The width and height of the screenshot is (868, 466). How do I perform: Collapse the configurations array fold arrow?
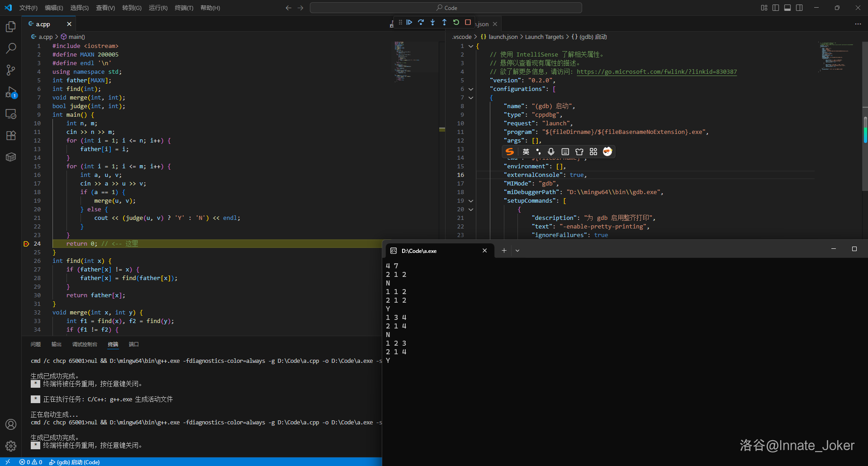pyautogui.click(x=471, y=89)
